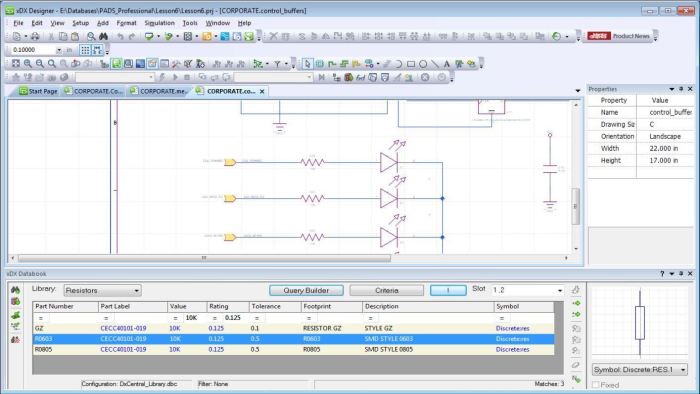Click the Product News logo button

619,36
